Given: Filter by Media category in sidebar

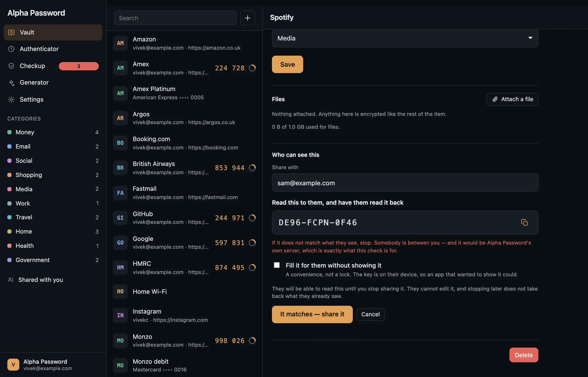Looking at the screenshot, I should coord(53,189).
